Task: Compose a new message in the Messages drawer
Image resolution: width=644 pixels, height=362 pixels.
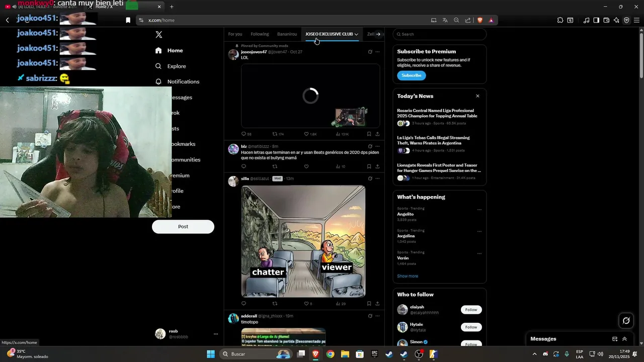Action: 615,339
